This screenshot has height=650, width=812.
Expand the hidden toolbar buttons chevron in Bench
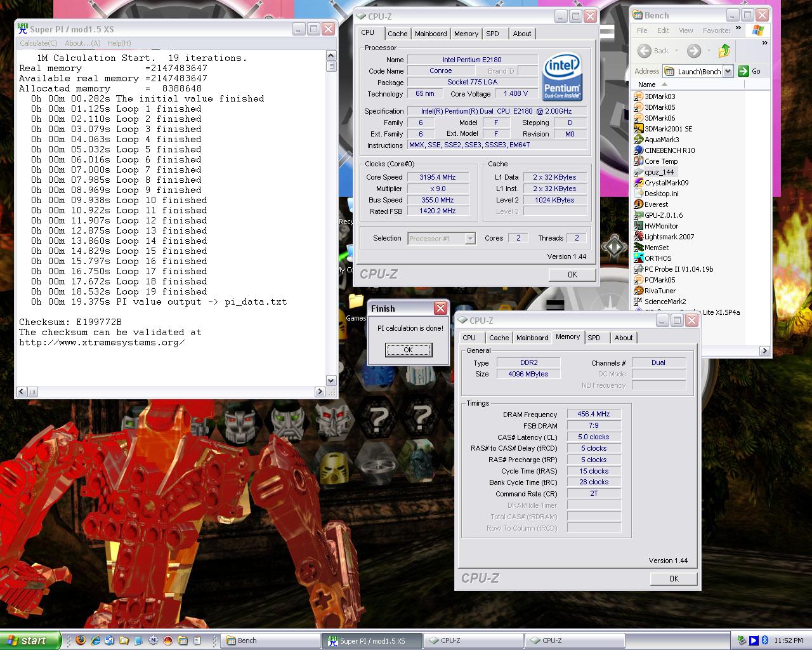(x=764, y=43)
